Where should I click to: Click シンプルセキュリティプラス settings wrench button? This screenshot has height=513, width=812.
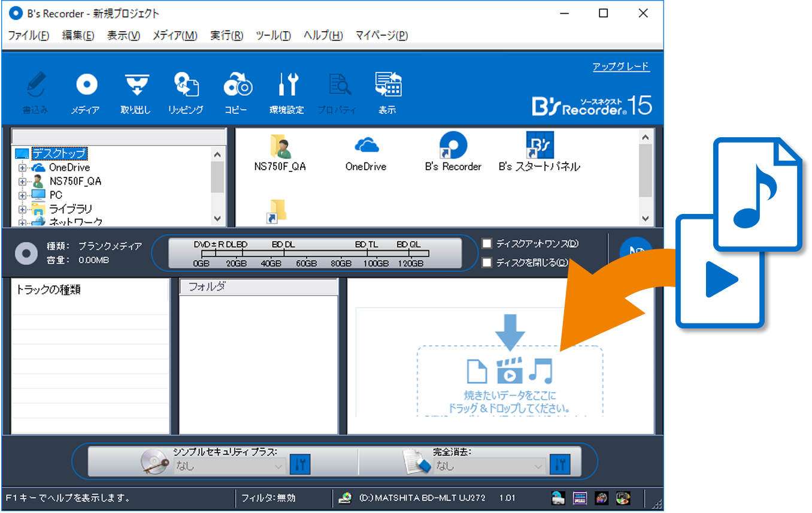click(x=300, y=464)
